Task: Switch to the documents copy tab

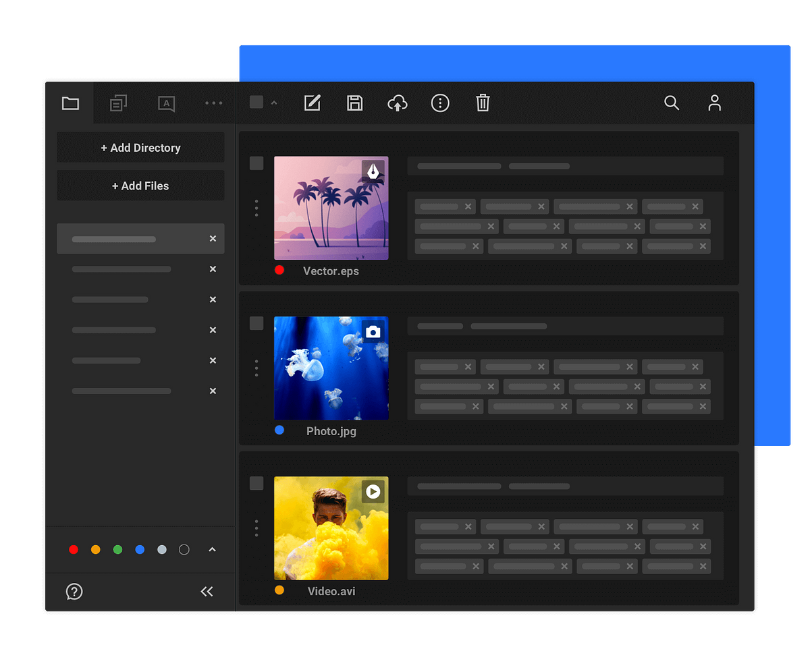Action: tap(119, 103)
